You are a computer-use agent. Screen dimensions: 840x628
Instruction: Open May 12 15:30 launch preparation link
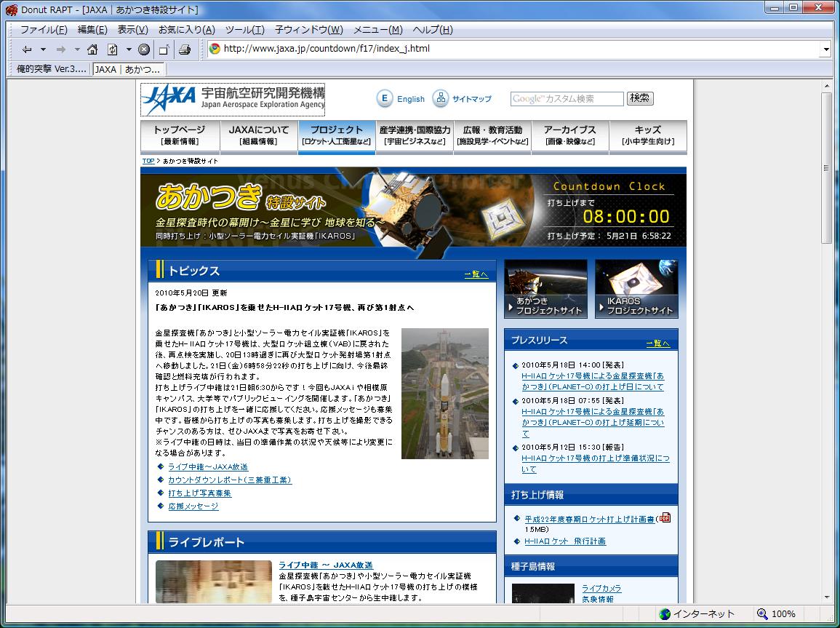point(596,464)
